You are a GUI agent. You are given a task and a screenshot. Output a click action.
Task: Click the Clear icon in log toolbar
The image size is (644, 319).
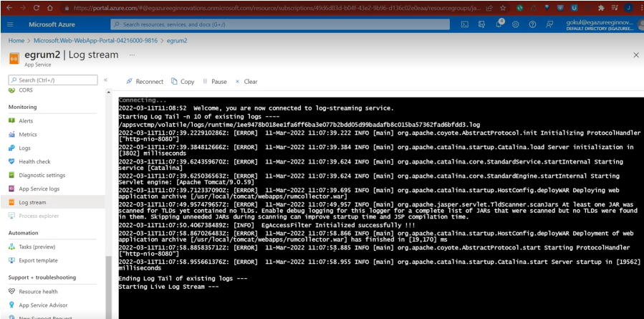(x=237, y=82)
